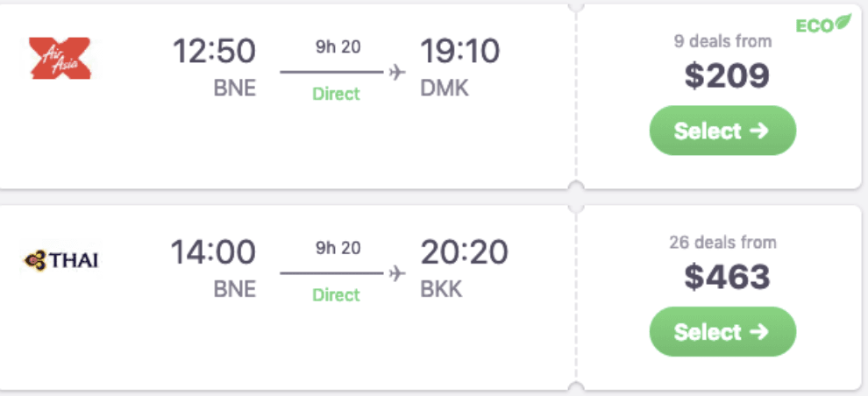Select the $209 AirAsia flight deal
This screenshot has width=868, height=396.
722,131
